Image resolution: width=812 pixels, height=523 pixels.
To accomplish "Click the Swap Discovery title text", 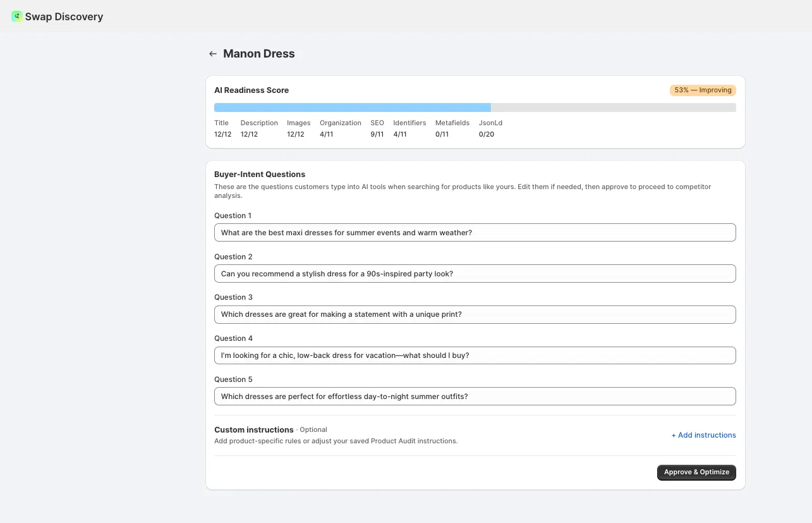I will (x=64, y=17).
